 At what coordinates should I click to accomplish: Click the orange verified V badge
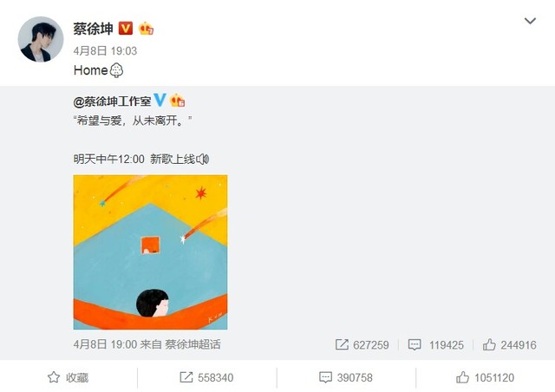click(125, 29)
